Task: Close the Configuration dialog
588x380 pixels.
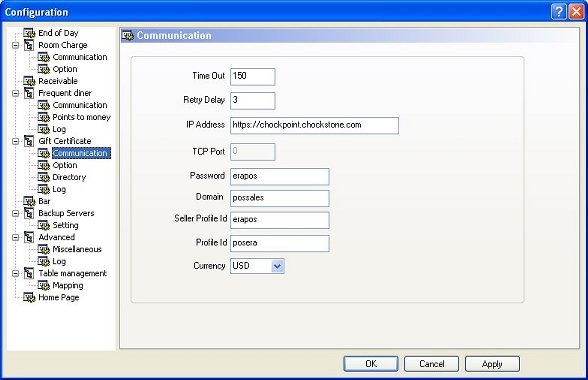Action: 576,12
